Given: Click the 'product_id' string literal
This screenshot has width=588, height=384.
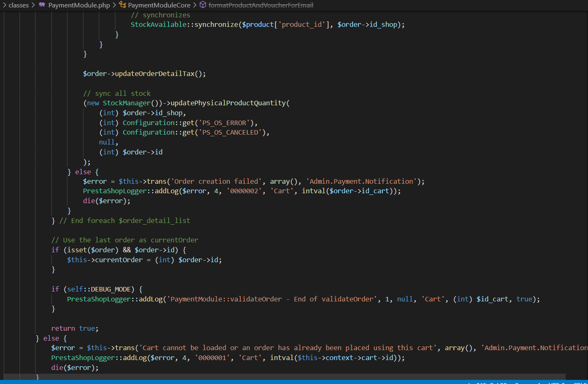Looking at the screenshot, I should (x=302, y=24).
